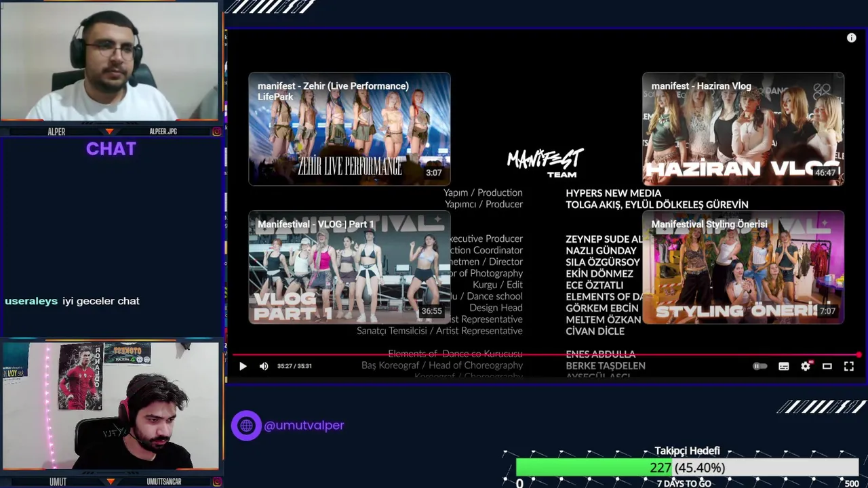Open the info card icon
The width and height of the screenshot is (868, 488).
[x=852, y=38]
